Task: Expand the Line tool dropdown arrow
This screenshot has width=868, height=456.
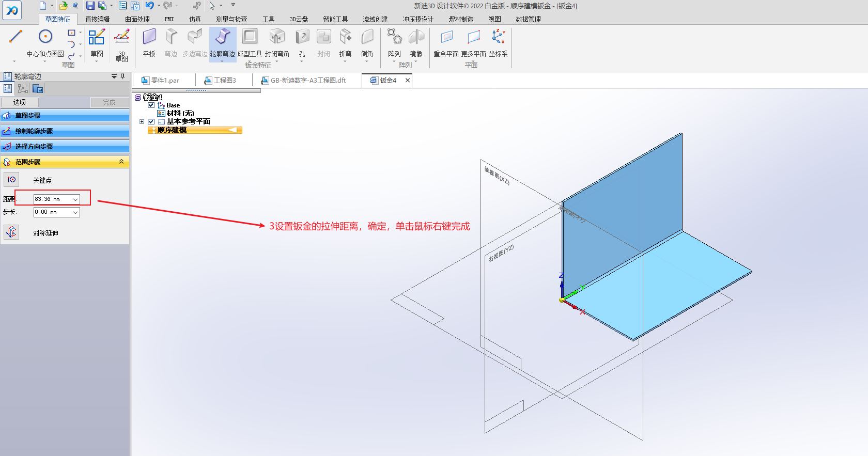Action: pos(14,61)
